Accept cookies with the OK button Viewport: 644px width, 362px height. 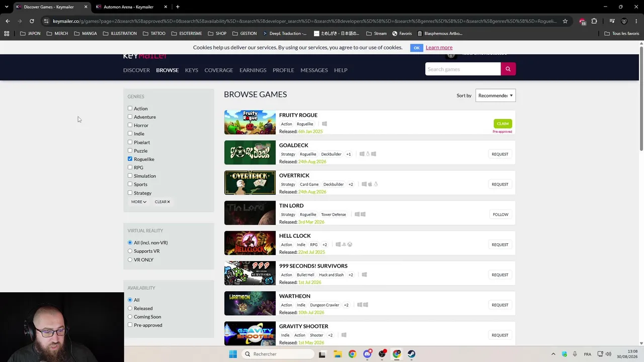417,48
